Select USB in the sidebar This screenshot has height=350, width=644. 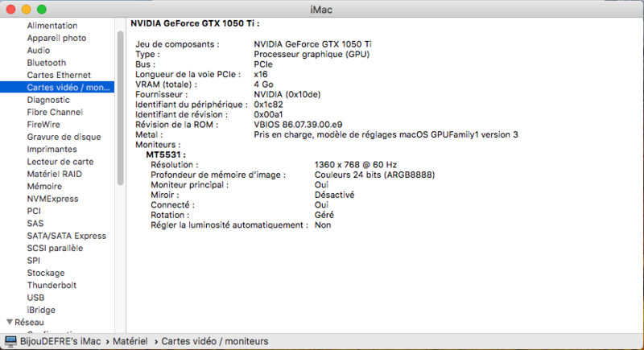(35, 297)
